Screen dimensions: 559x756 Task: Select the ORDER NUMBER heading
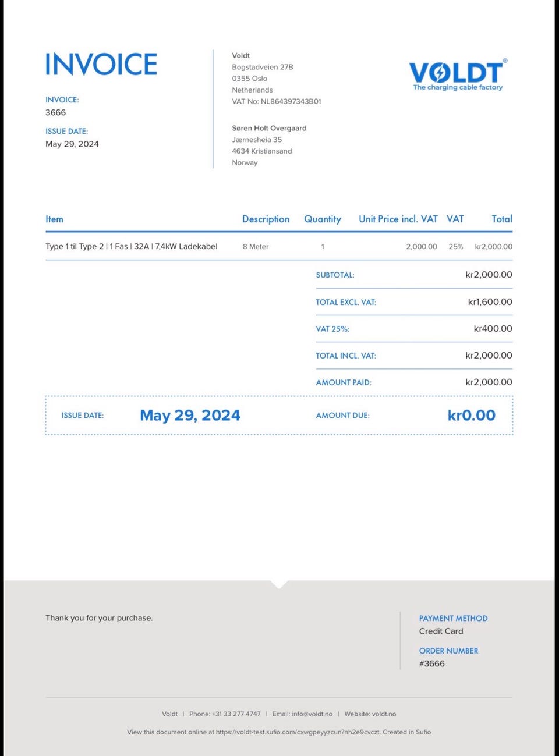[449, 651]
